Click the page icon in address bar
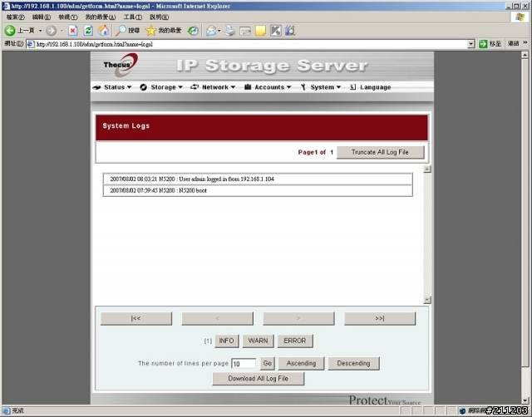This screenshot has width=532, height=417. click(31, 44)
